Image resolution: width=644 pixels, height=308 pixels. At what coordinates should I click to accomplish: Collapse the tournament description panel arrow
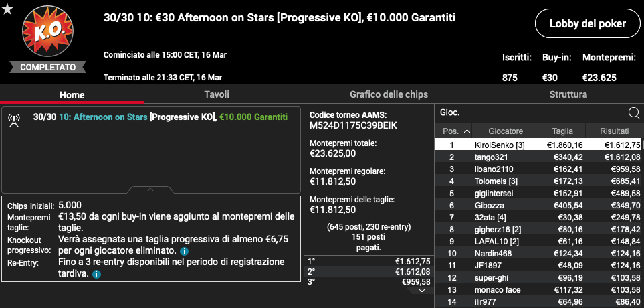(150, 189)
